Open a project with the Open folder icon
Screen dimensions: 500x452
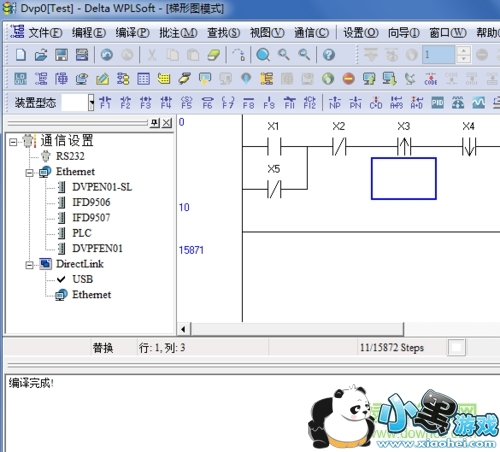(41, 55)
